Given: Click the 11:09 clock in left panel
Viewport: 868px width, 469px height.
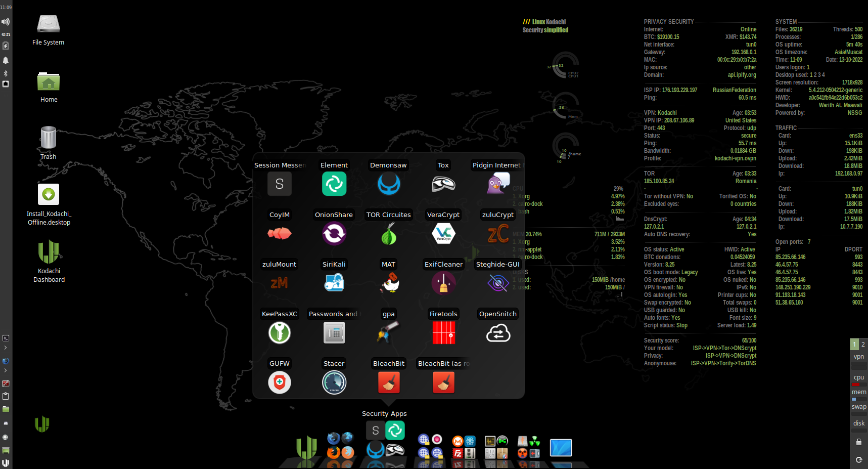Looking at the screenshot, I should click(6, 8).
